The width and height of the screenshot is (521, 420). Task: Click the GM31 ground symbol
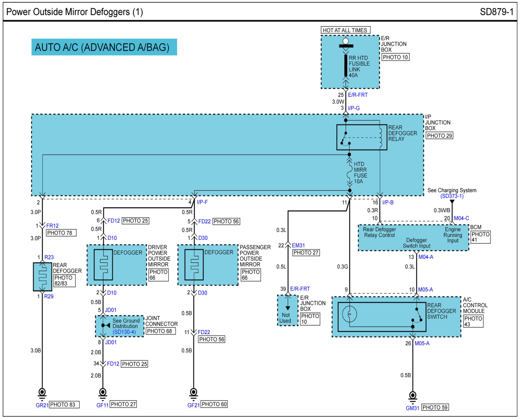(412, 396)
